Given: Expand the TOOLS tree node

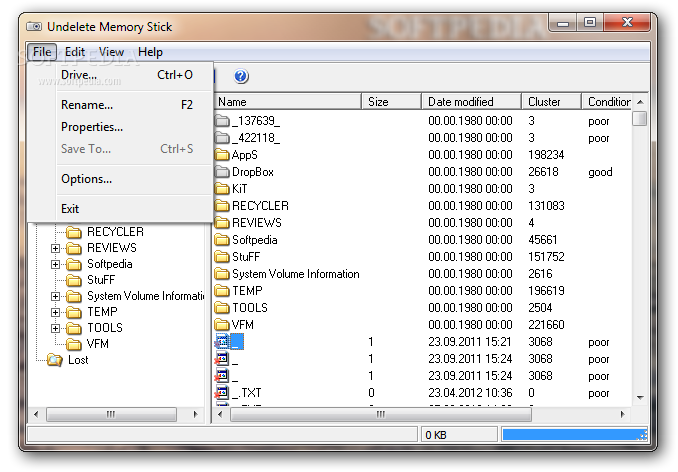Looking at the screenshot, I should coord(55,328).
